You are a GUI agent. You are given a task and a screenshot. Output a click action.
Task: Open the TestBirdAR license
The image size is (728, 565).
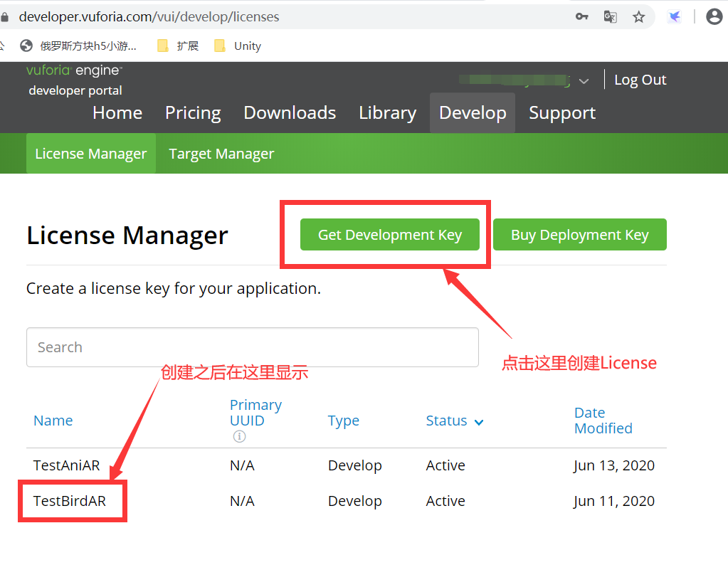70,501
